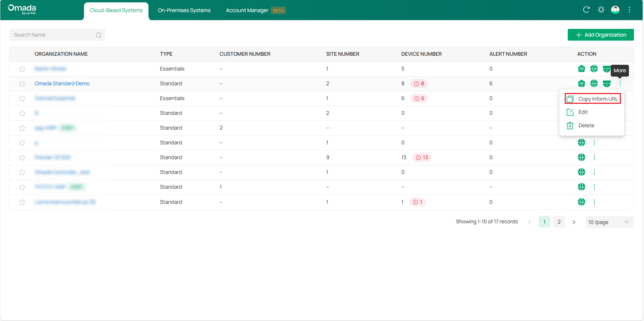Open the search magnifier icon
Image resolution: width=644 pixels, height=321 pixels.
click(x=99, y=35)
